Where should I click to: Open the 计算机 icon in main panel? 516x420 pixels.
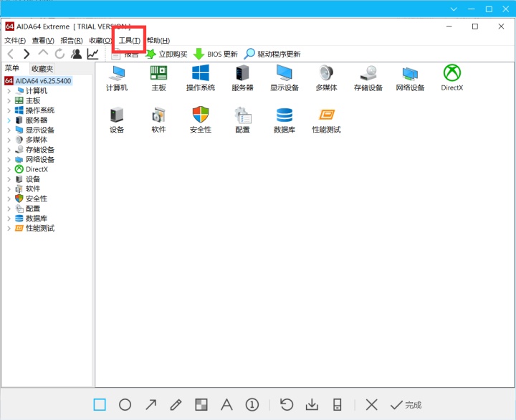click(x=117, y=78)
